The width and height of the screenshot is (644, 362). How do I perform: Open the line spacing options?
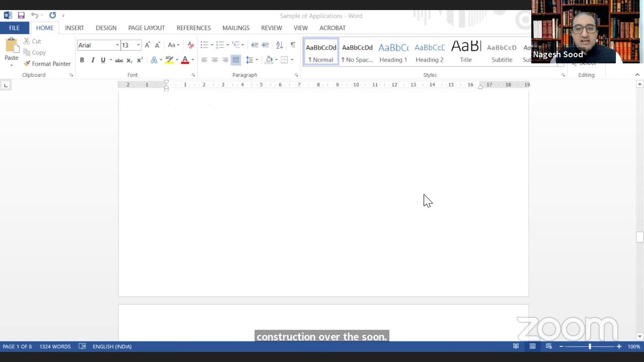[x=252, y=60]
